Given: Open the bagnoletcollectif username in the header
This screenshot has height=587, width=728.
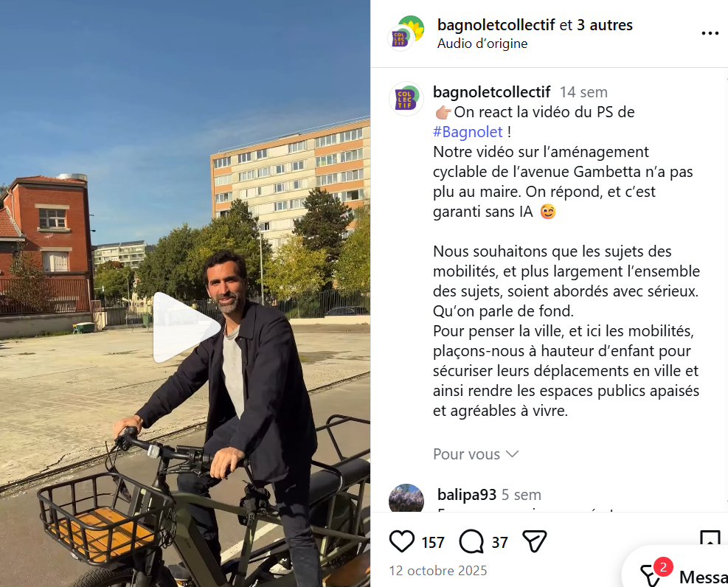Looking at the screenshot, I should click(x=496, y=24).
